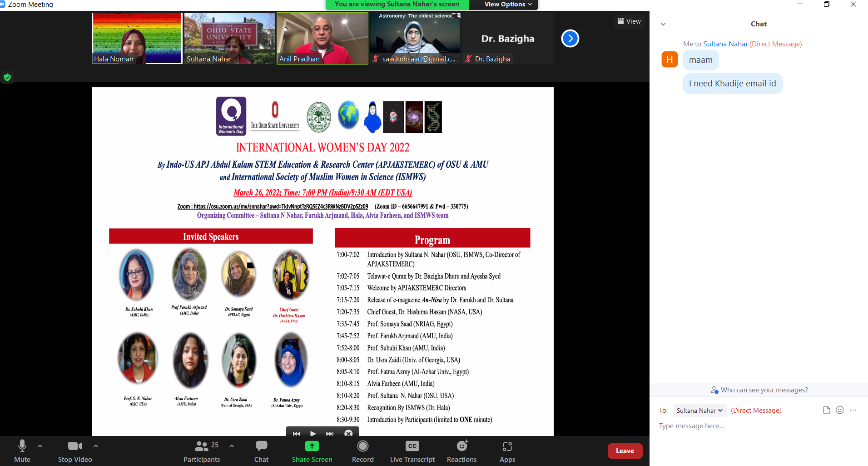Open the chat emoji picker

tap(840, 410)
